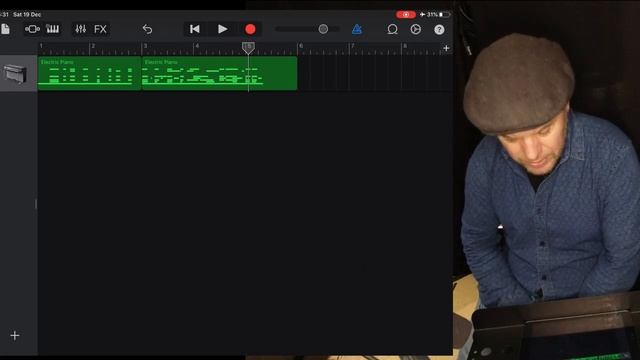The height and width of the screenshot is (360, 640).
Task: Open song sections plus button on ruler
Action: (x=446, y=48)
